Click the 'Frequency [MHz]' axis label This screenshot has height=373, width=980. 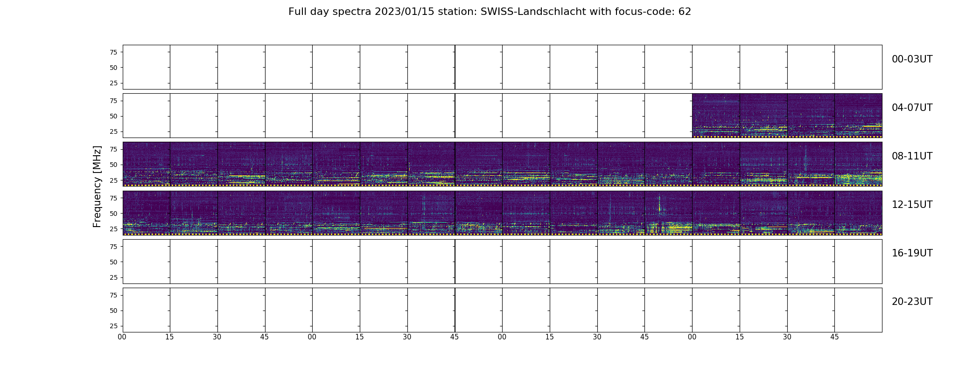point(97,186)
